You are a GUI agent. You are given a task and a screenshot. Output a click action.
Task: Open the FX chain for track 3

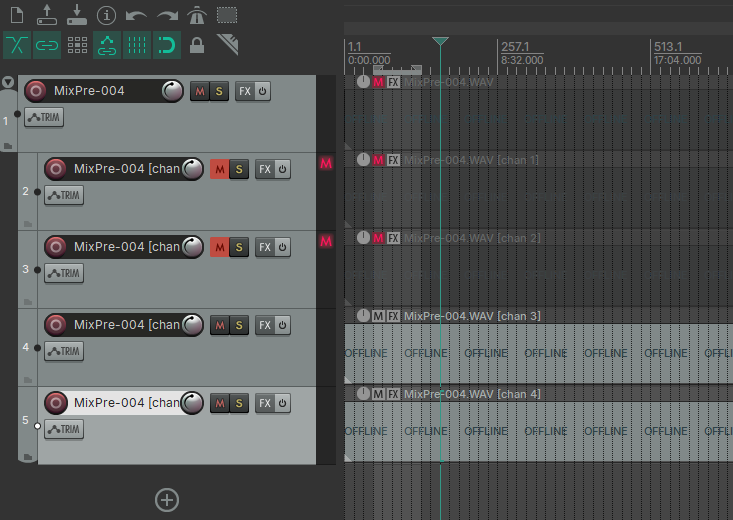265,247
